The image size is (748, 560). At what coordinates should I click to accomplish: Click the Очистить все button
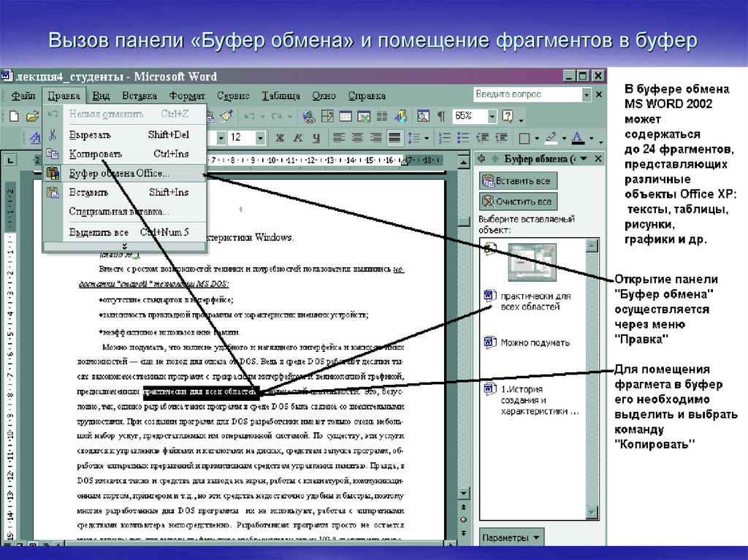click(x=518, y=202)
